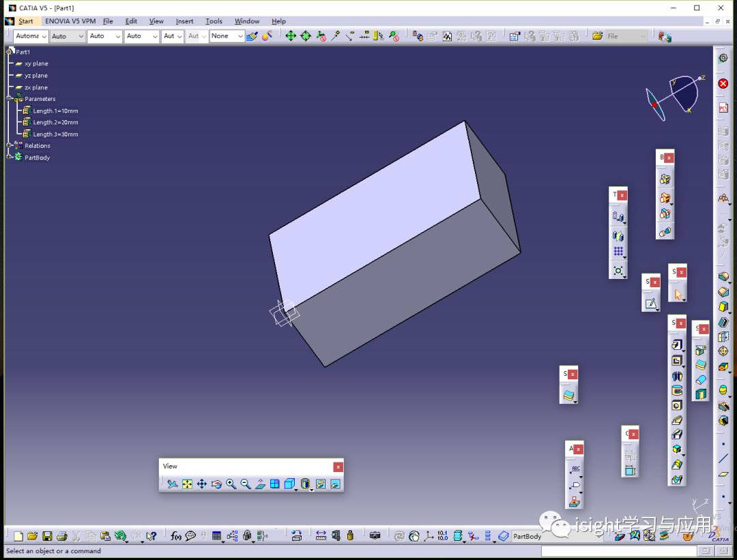Click the Normal View icon
737x560 pixels.
260,484
